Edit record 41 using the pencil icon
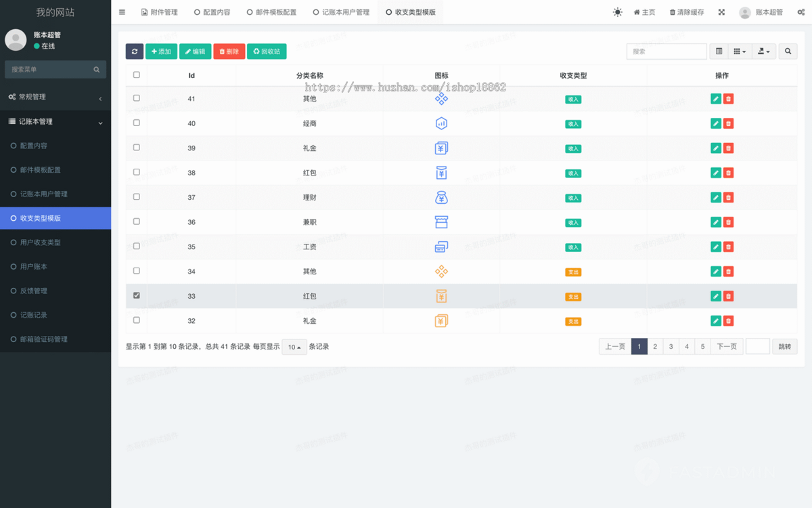 coord(715,98)
